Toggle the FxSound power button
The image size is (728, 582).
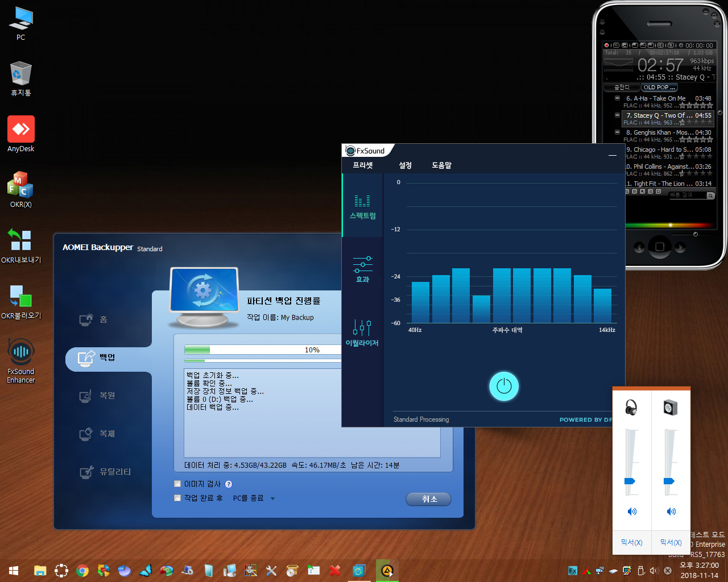[x=504, y=386]
